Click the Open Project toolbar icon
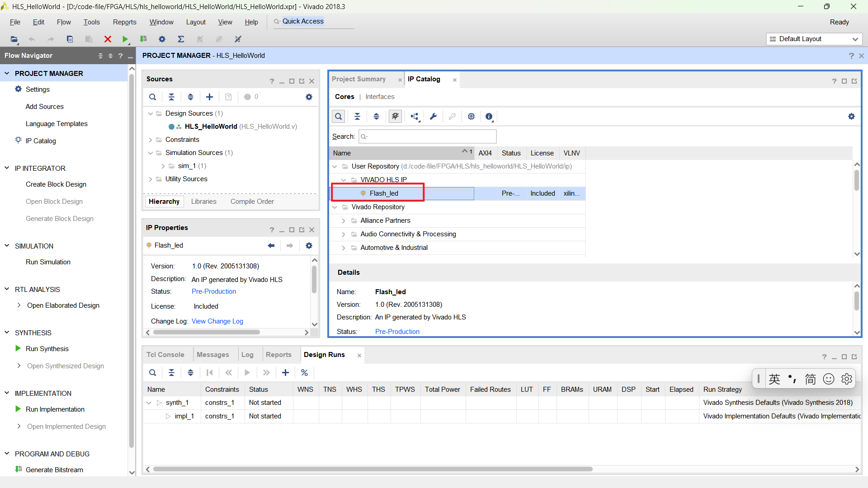The image size is (868, 488). 14,39
